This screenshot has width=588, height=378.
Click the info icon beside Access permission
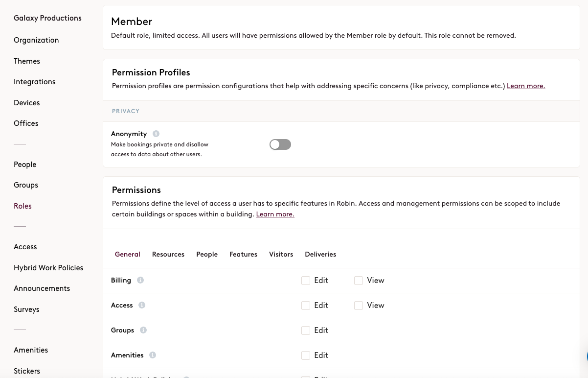142,305
